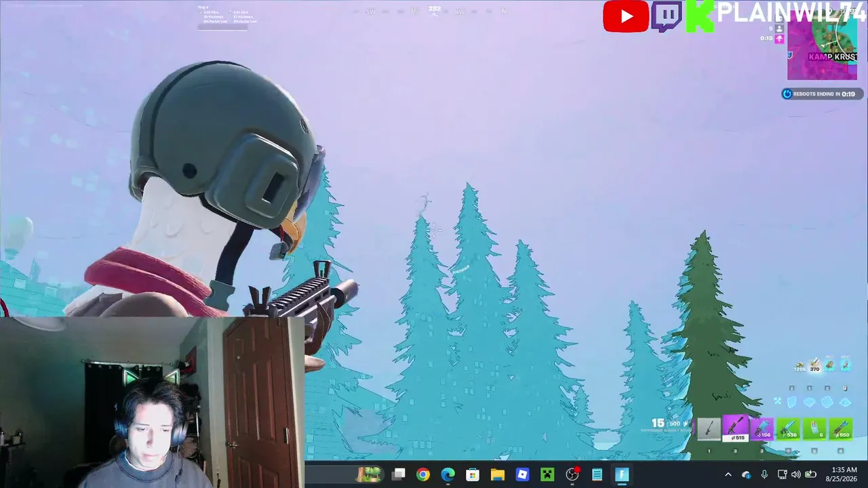Viewport: 868px width, 488px height.
Task: Click the harvesting pickaxe icon
Action: click(x=778, y=402)
